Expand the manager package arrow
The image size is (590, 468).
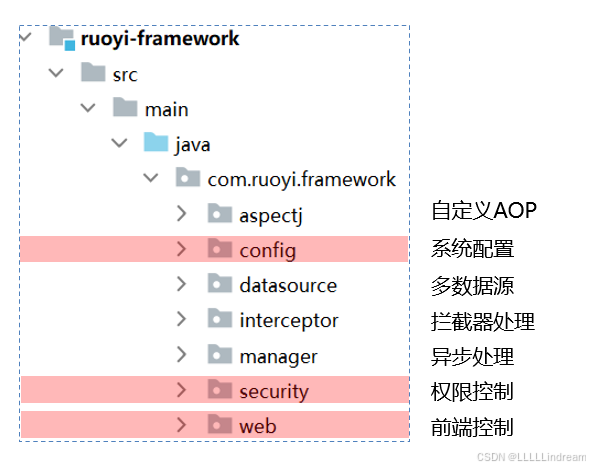(x=181, y=354)
